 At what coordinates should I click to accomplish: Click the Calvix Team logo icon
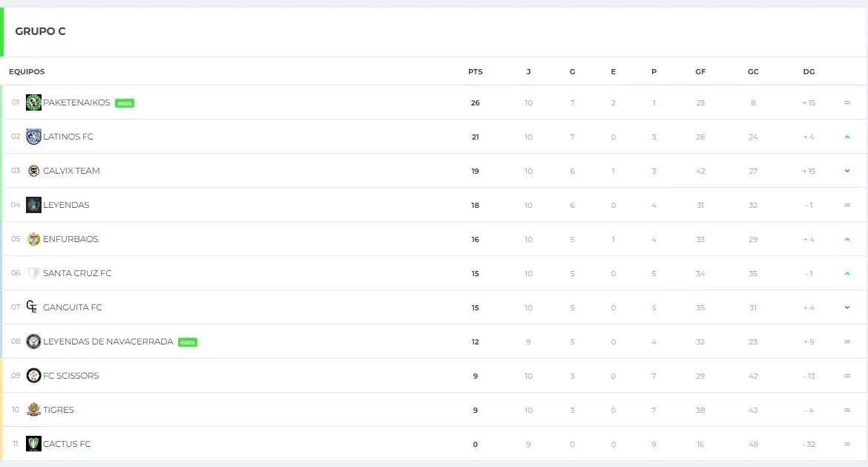pyautogui.click(x=34, y=171)
